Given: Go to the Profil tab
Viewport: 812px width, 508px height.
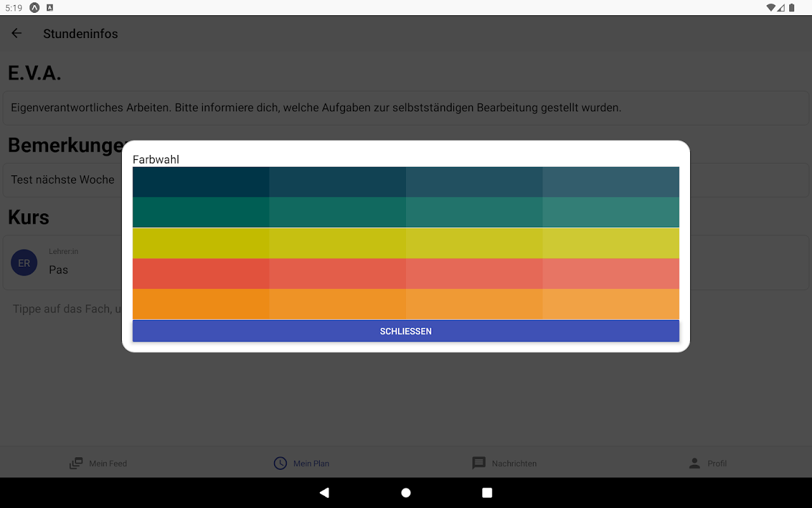Looking at the screenshot, I should (x=707, y=463).
